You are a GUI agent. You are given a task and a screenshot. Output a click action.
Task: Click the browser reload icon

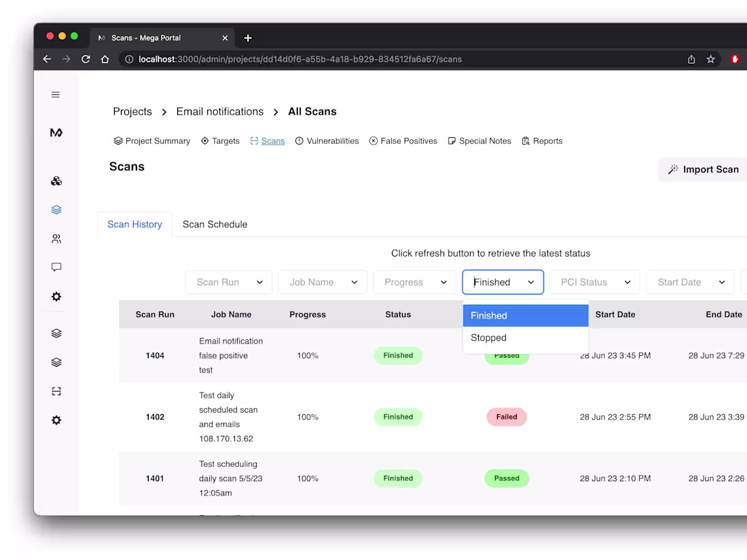[x=86, y=59]
